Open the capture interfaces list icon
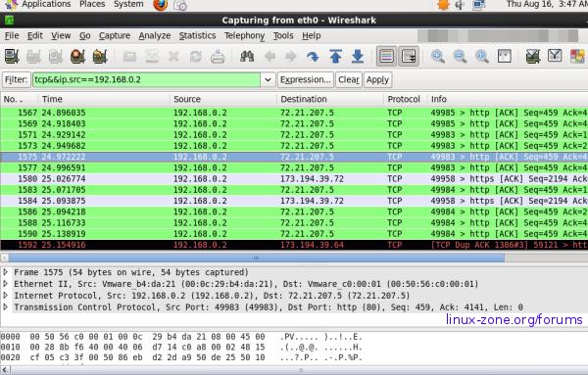This screenshot has height=375, width=588. coord(12,57)
